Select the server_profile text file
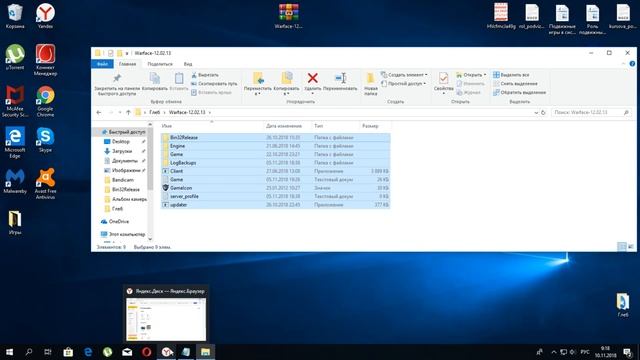Image resolution: width=640 pixels, height=360 pixels. (x=276, y=196)
